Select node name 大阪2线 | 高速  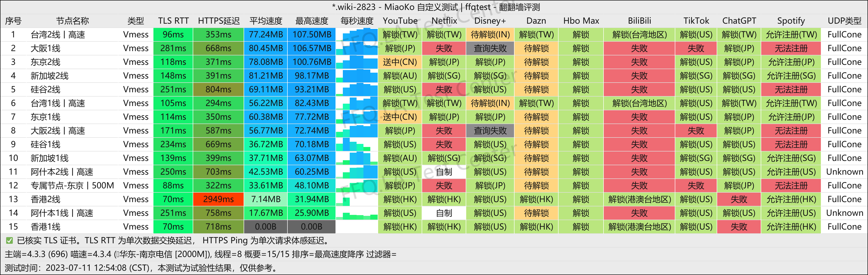tap(58, 131)
